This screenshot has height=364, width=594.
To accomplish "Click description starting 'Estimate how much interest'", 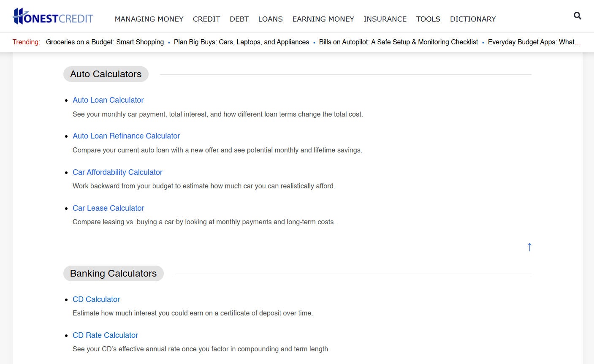I will pos(193,313).
